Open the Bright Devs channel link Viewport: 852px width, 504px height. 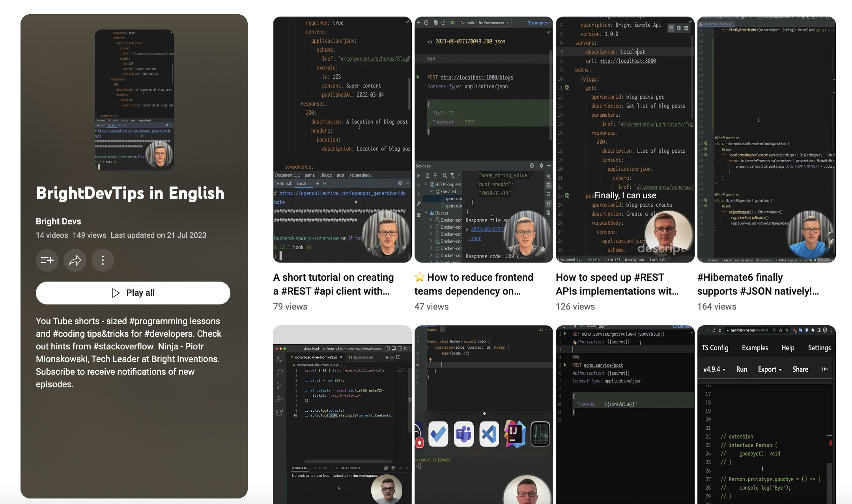[x=58, y=221]
